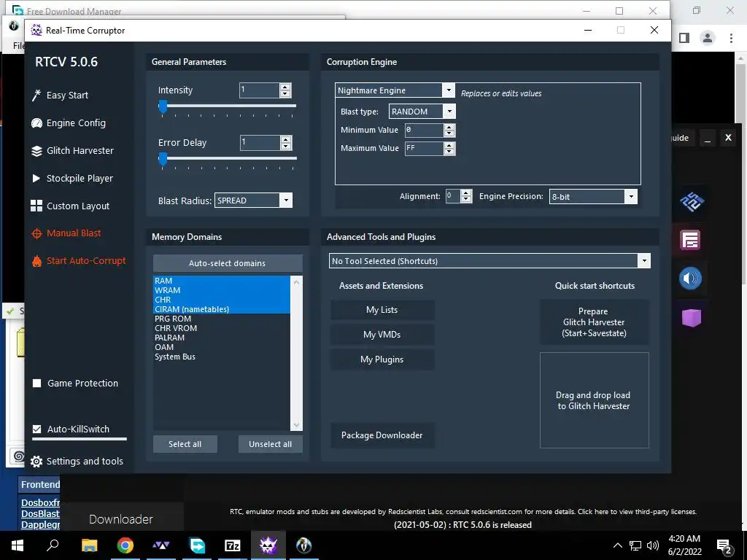747x560 pixels.
Task: Open the Chrome profile avatar icon
Action: [708, 38]
